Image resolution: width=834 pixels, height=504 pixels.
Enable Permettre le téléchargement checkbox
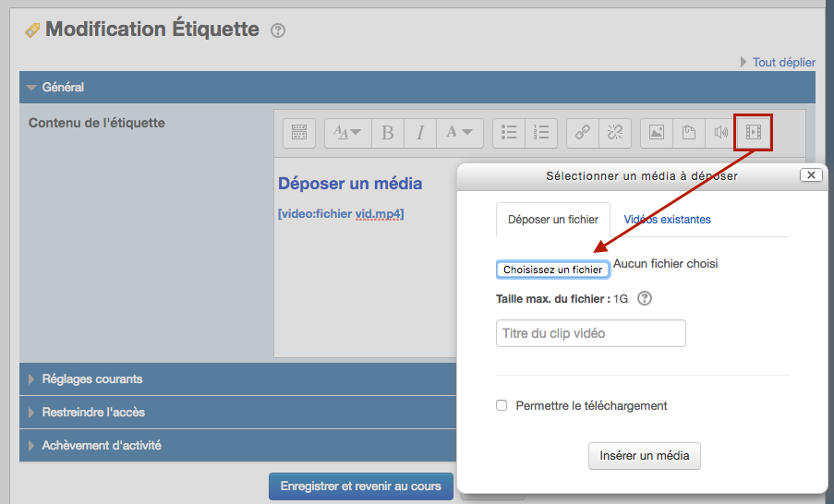tap(502, 405)
